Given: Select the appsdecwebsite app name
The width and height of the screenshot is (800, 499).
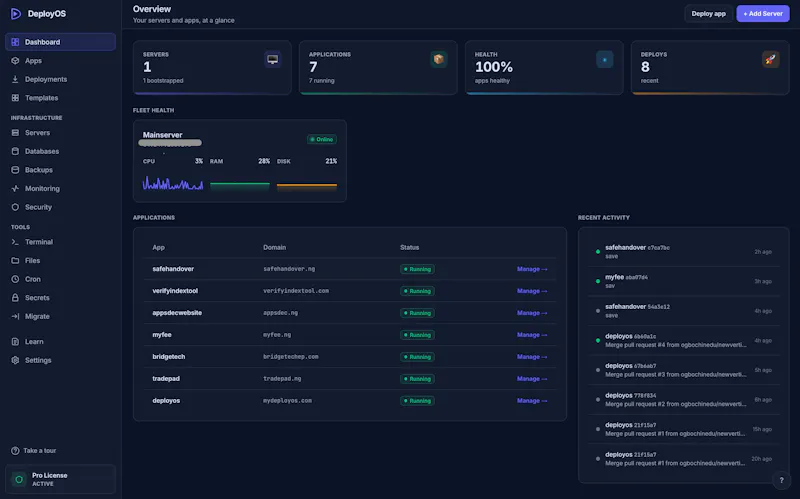Looking at the screenshot, I should (x=177, y=313).
